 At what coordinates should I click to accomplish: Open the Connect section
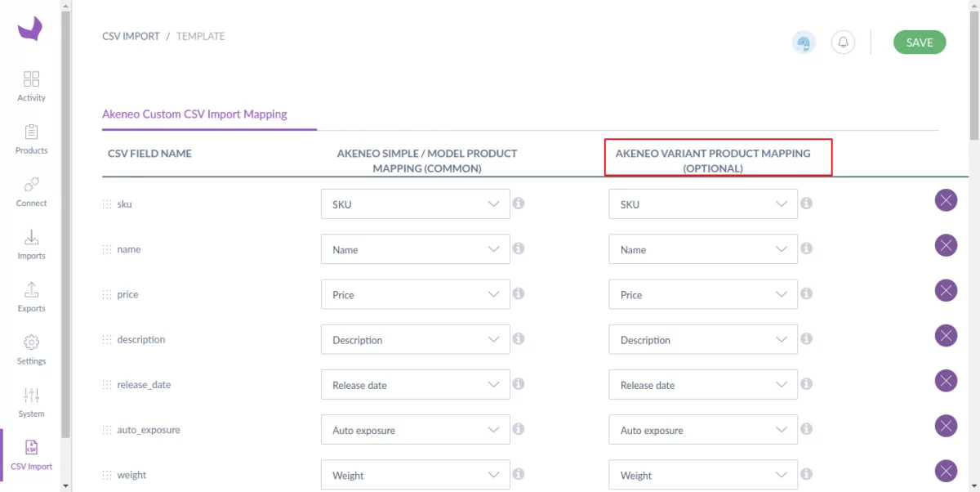(x=31, y=191)
